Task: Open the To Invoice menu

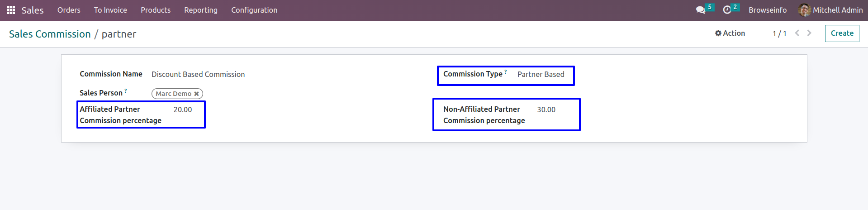Action: tap(110, 10)
